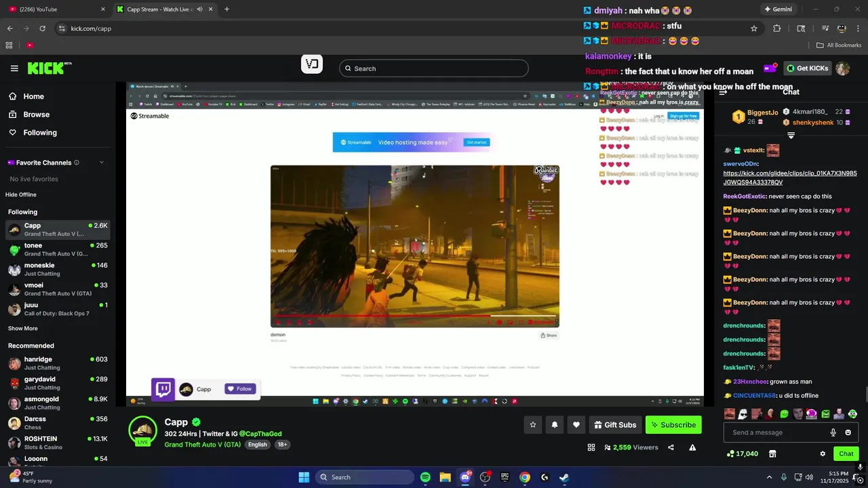The image size is (868, 488).
Task: Open the juuu channel
Action: [x=58, y=309]
